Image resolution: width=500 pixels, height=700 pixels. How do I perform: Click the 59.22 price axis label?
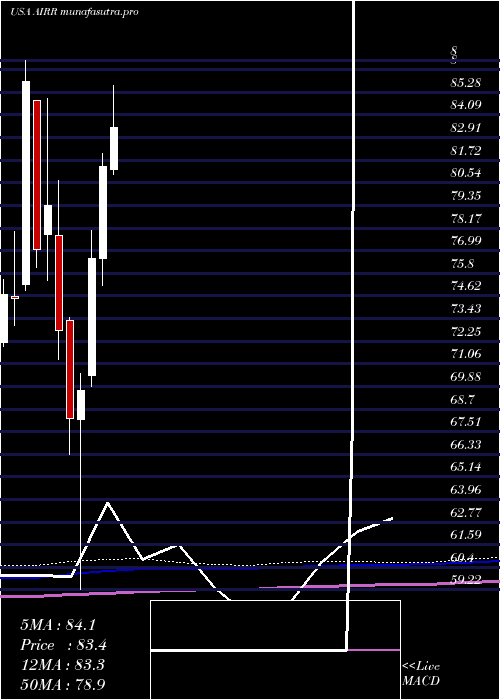[466, 580]
